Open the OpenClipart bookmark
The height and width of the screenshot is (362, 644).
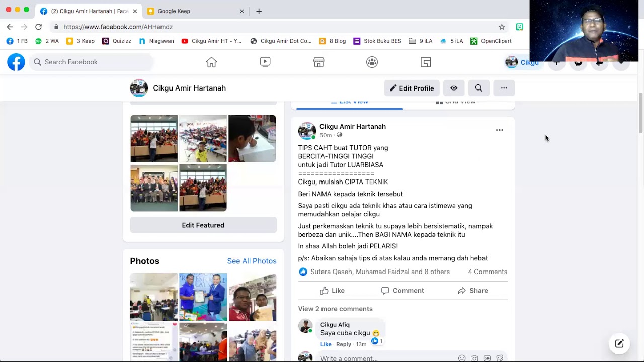point(491,41)
